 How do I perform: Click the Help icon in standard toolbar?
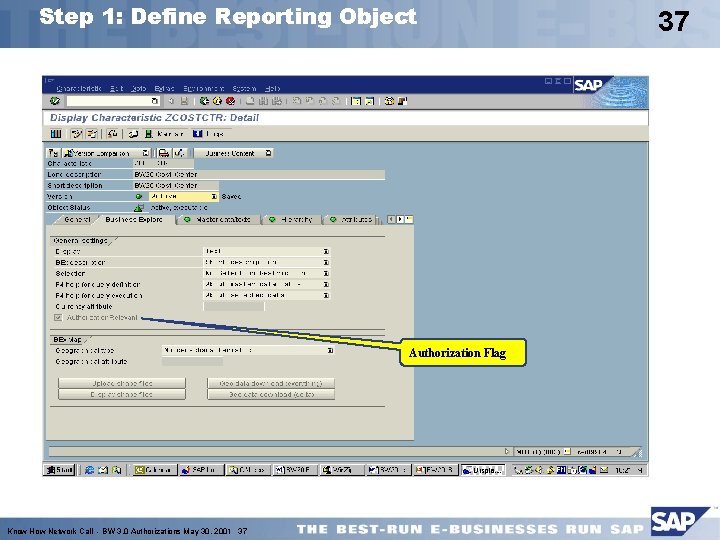(x=389, y=101)
